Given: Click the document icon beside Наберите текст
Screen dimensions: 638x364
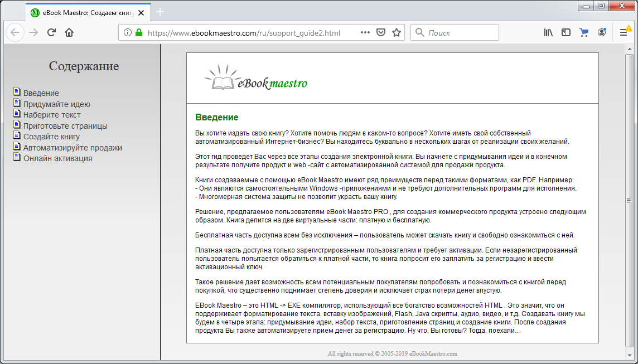Looking at the screenshot, I should (17, 113).
